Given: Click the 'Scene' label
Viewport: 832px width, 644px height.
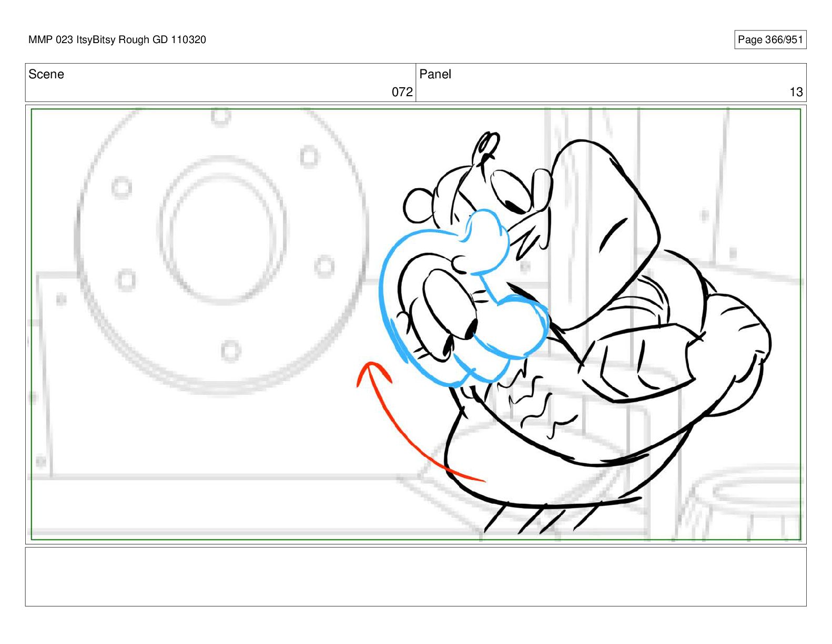Looking at the screenshot, I should point(46,74).
